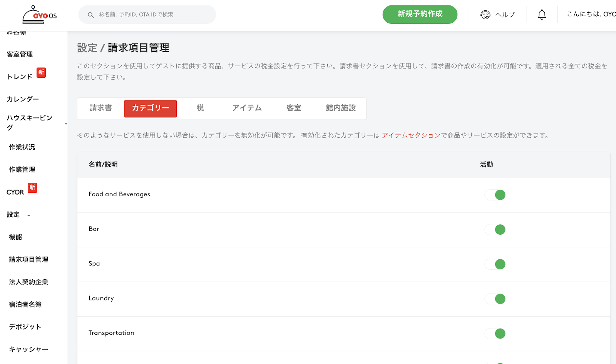Collapse the 設定 sidebar section
The width and height of the screenshot is (616, 364).
pyautogui.click(x=29, y=215)
